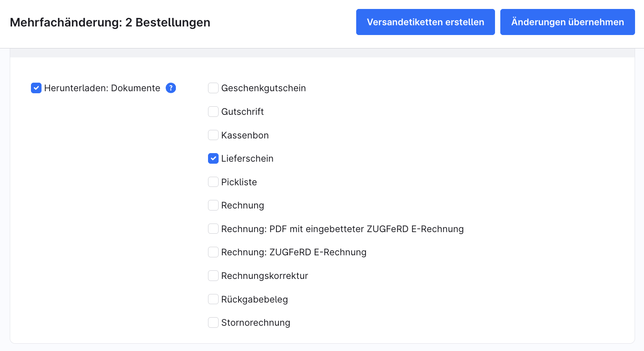Screen dimensions: 644x351
Task: Tick the Stornorechnung checkbox
Action: coord(213,322)
